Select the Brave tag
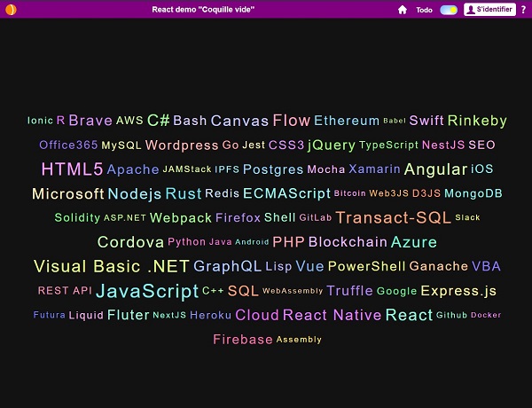This screenshot has height=408, width=532. click(x=90, y=120)
